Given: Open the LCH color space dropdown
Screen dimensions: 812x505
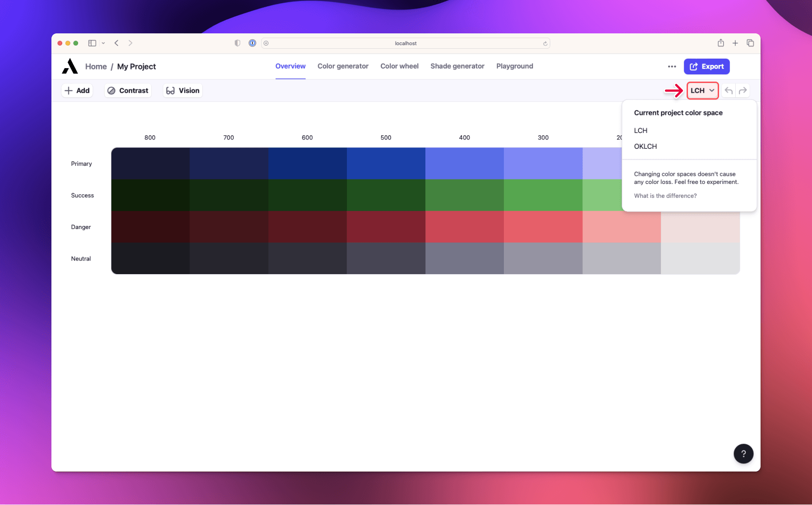Looking at the screenshot, I should [702, 90].
